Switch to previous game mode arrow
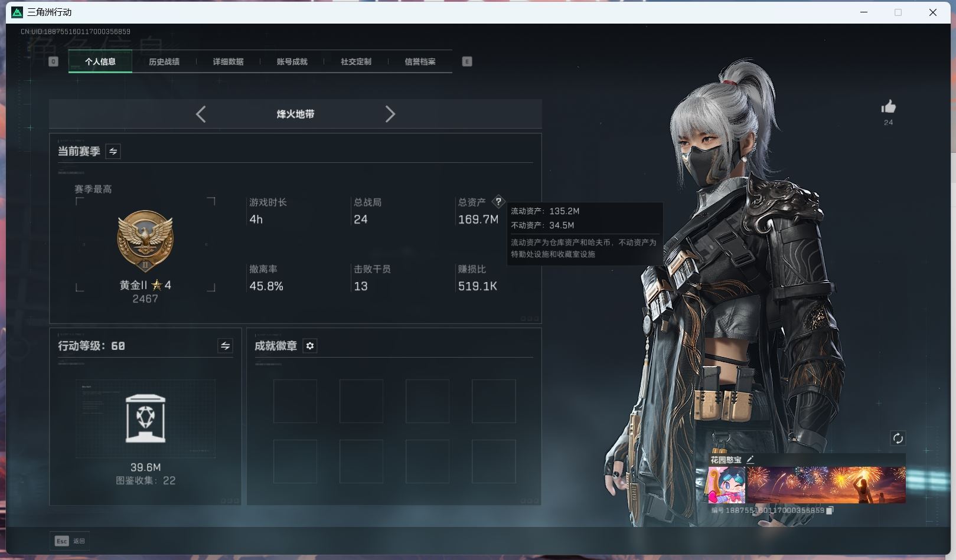 201,114
